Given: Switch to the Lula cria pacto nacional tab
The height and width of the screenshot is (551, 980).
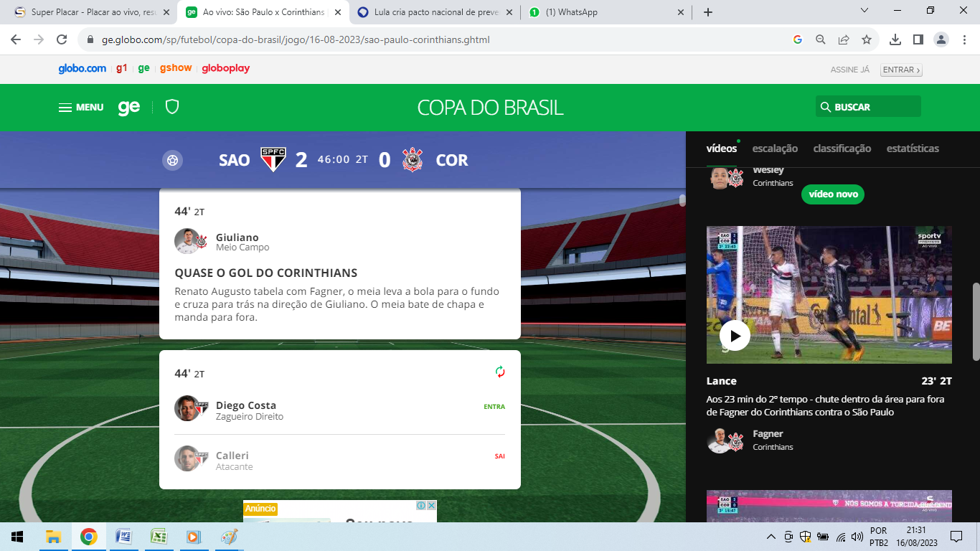Looking at the screenshot, I should (436, 12).
